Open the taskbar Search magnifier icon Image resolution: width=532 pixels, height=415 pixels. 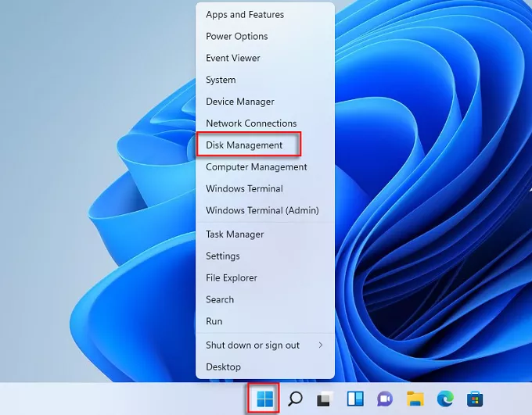[295, 399]
